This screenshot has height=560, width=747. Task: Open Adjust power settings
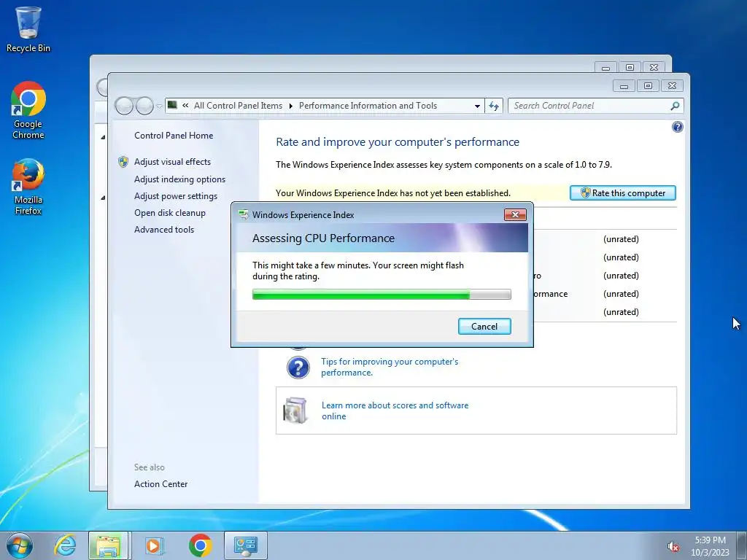tap(175, 196)
